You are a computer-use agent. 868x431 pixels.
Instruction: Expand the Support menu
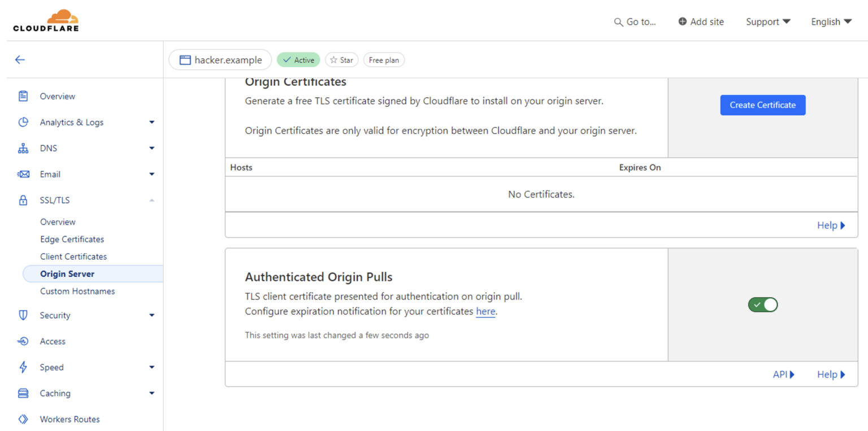click(x=767, y=21)
